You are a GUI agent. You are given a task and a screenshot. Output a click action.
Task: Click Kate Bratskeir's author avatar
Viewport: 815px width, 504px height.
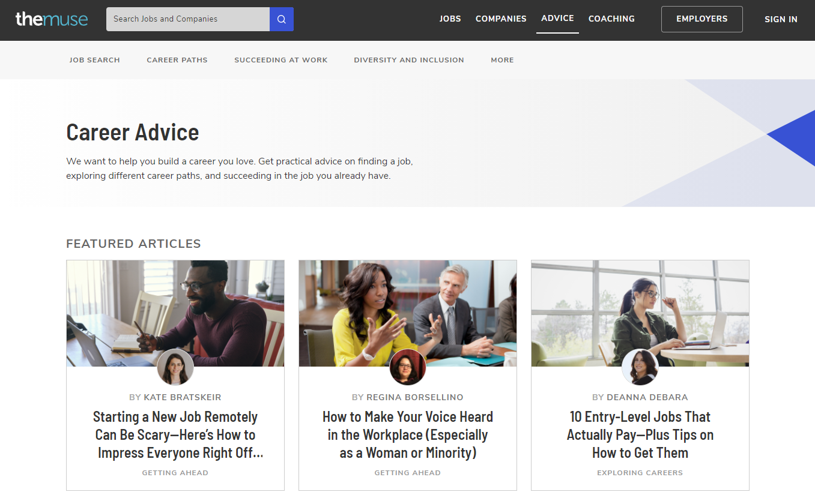click(x=175, y=367)
